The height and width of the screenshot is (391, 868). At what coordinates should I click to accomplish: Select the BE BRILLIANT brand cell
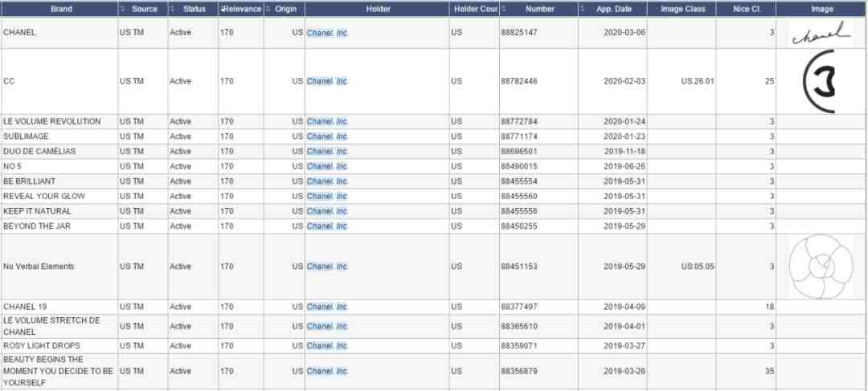pos(59,181)
